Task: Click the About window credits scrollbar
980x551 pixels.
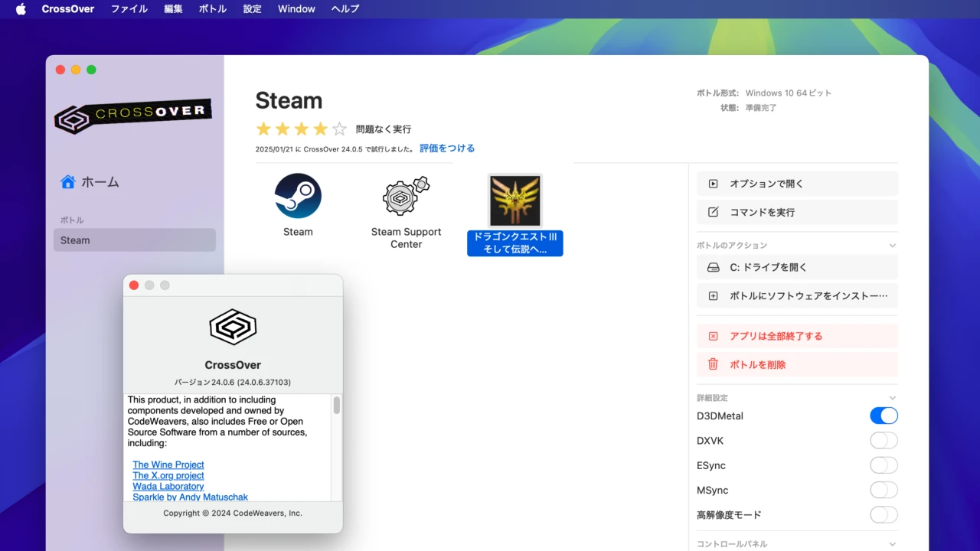Action: [336, 406]
